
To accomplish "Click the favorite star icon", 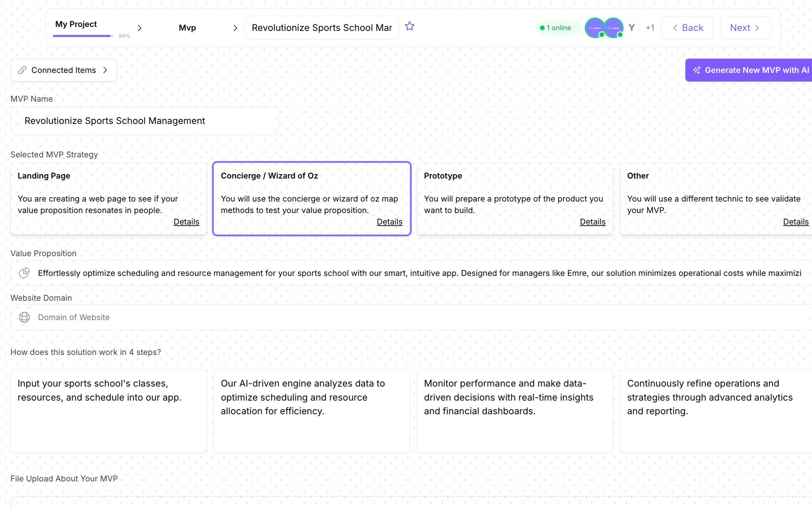I will tap(410, 26).
